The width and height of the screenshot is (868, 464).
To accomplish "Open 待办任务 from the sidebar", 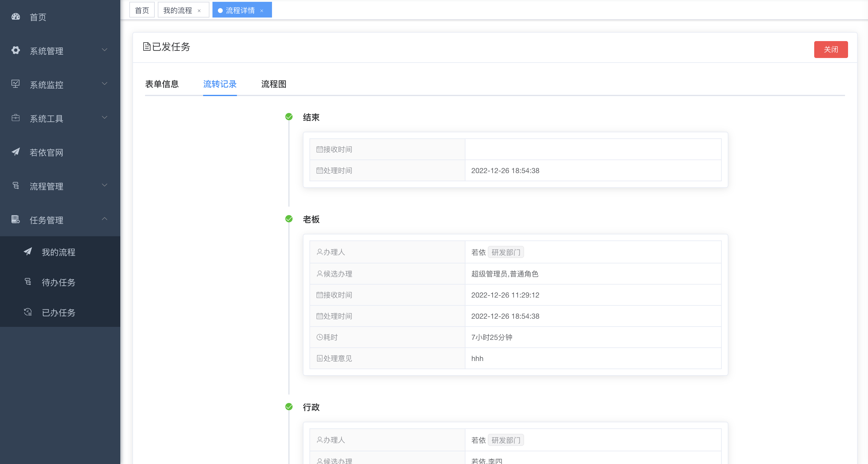I will (59, 282).
